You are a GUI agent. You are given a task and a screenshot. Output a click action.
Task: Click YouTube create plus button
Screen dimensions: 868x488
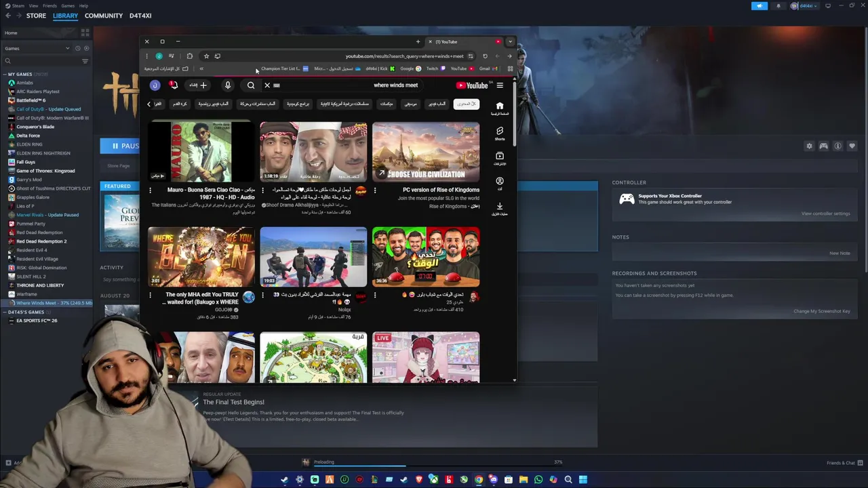[x=199, y=85]
